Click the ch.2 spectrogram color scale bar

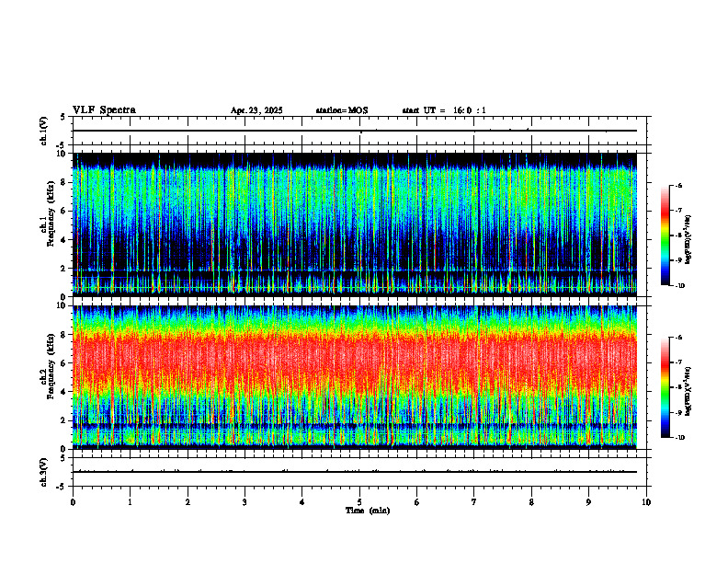click(665, 387)
